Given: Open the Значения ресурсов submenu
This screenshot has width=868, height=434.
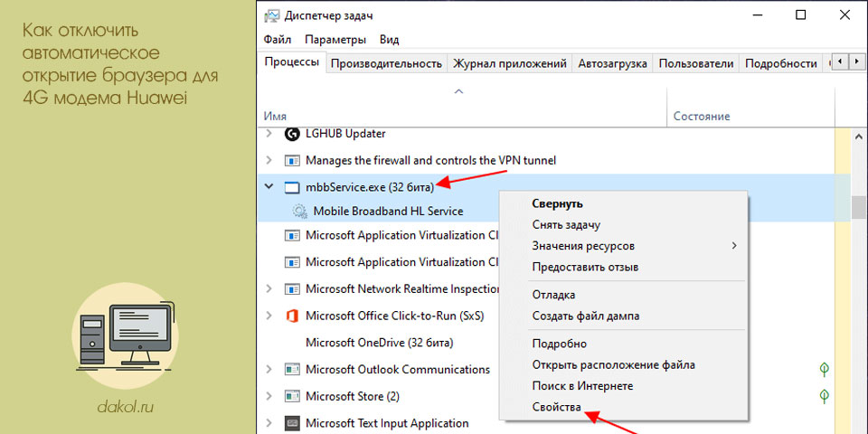Looking at the screenshot, I should click(623, 246).
